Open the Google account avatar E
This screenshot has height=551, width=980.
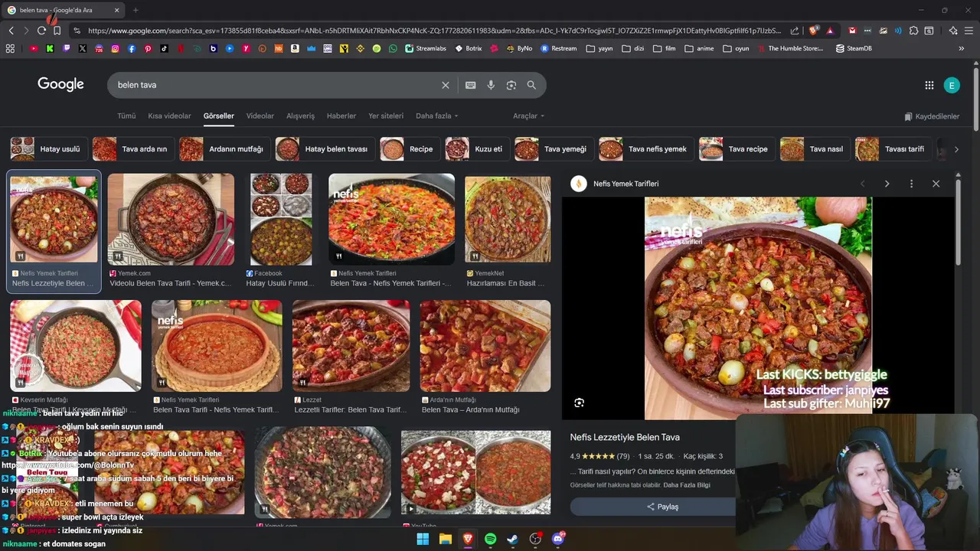(952, 85)
